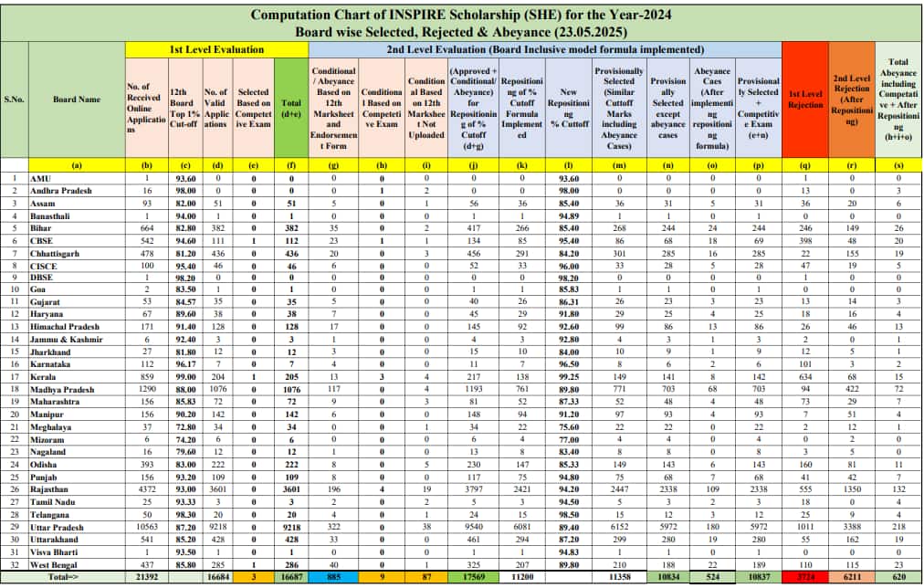The image size is (924, 588).
Task: Click the total abeyance value '620'
Action: pyautogui.click(x=898, y=577)
